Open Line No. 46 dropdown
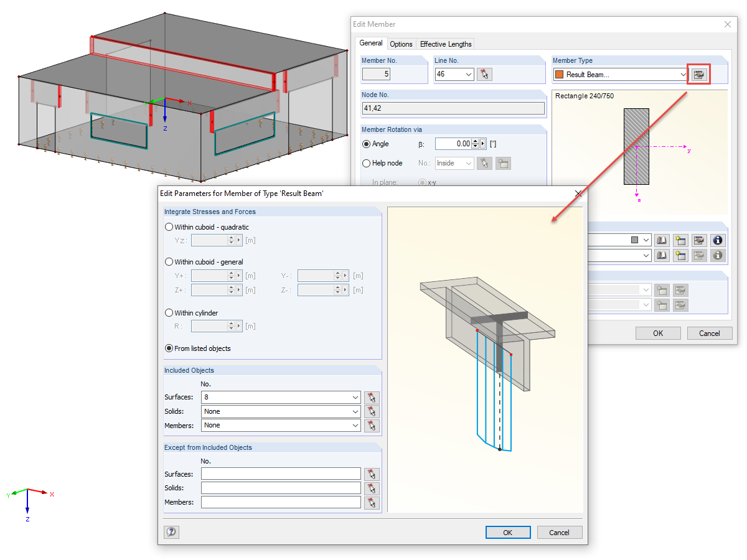The image size is (747, 560). [469, 75]
